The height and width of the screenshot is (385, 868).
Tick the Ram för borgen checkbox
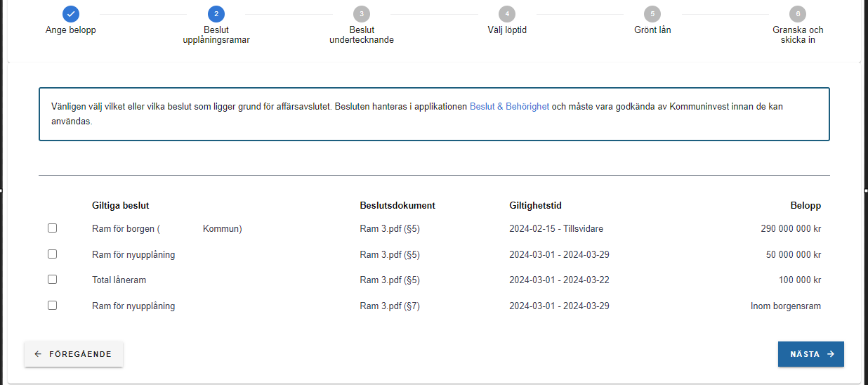tap(52, 228)
